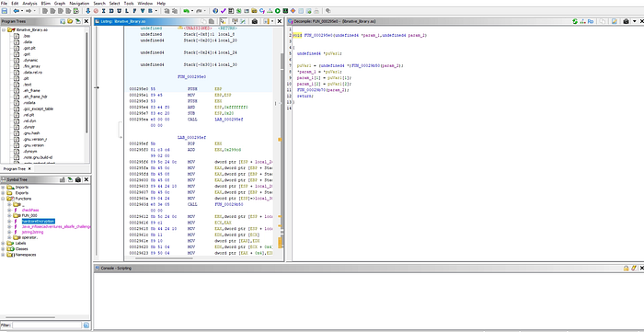This screenshot has width=644, height=332.
Task: Select the Program Tree tab
Action: [15, 168]
